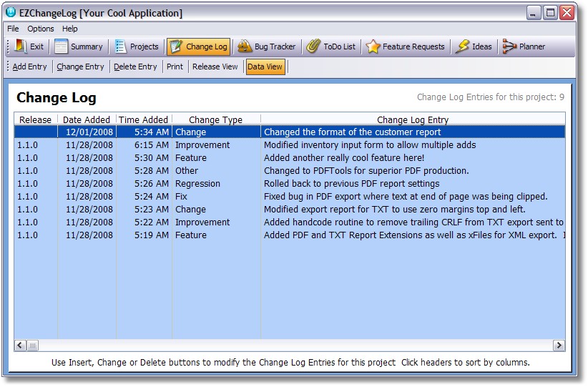
Task: Switch to Release View
Action: tap(215, 67)
